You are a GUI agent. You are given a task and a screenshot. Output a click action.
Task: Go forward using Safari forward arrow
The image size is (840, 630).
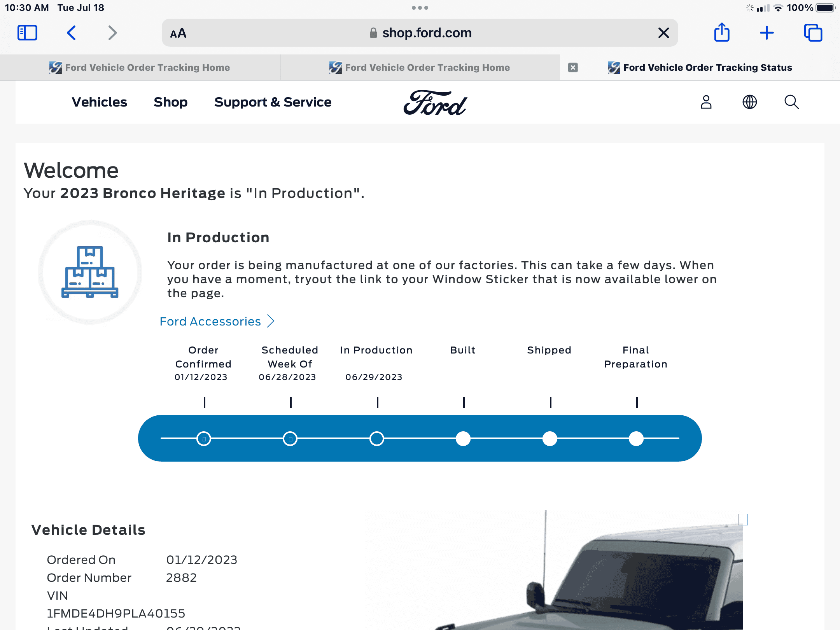[112, 33]
